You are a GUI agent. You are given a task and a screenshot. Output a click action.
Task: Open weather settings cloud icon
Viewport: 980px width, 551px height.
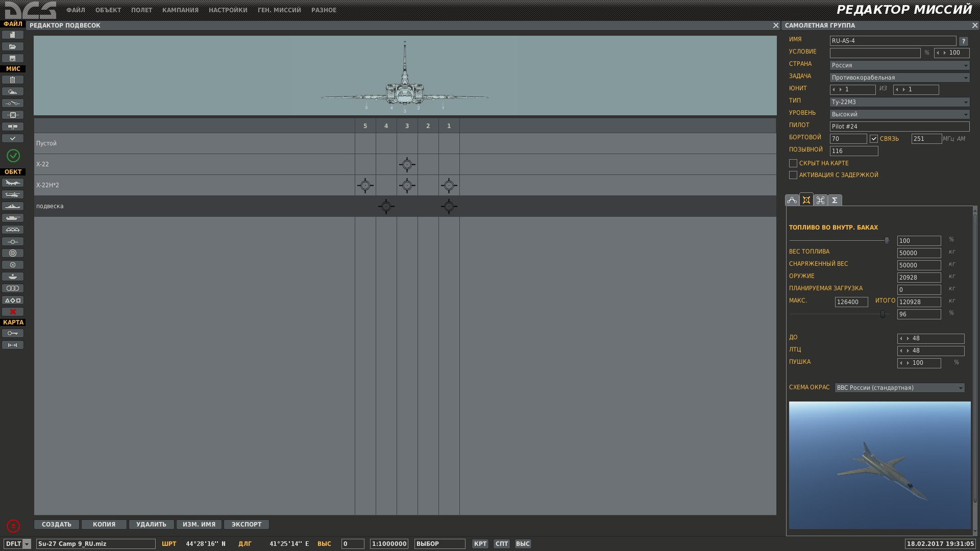point(13,91)
